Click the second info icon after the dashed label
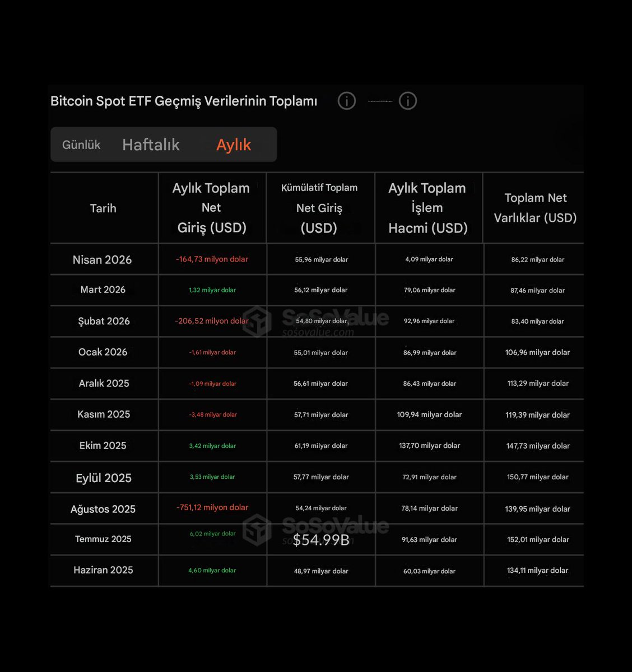This screenshot has width=632, height=672. [408, 101]
